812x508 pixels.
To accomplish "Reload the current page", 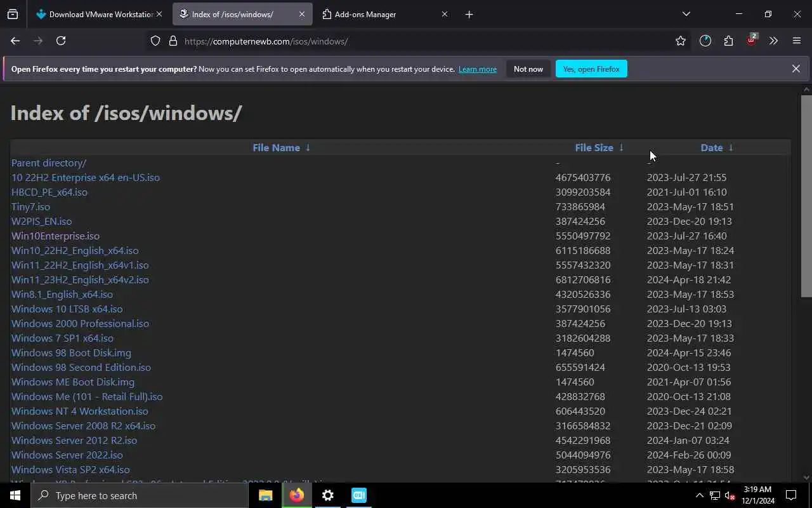I will 61,41.
